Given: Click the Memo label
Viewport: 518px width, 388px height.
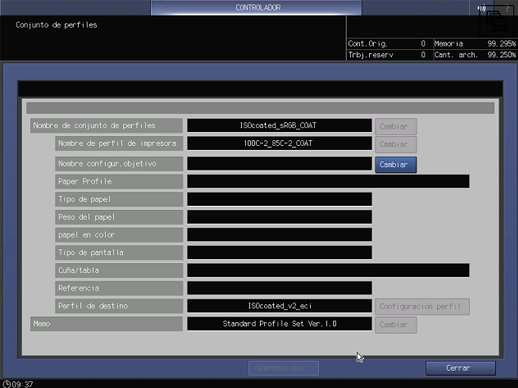Looking at the screenshot, I should 106,324.
